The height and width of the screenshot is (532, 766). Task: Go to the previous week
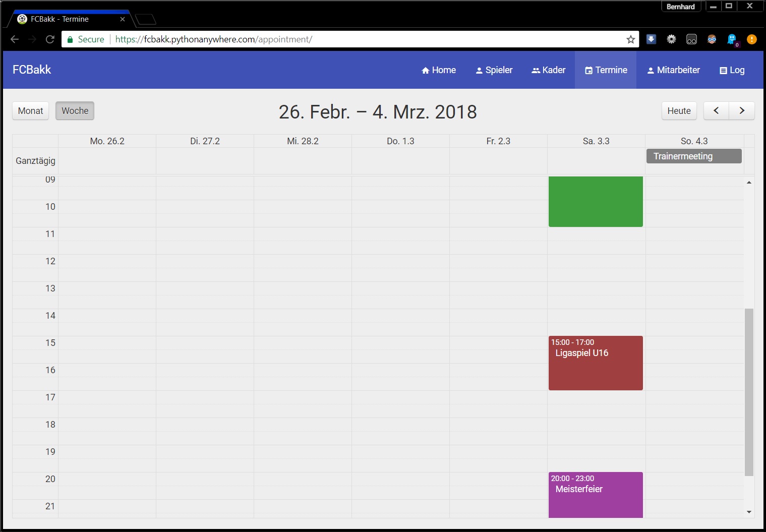tap(716, 111)
